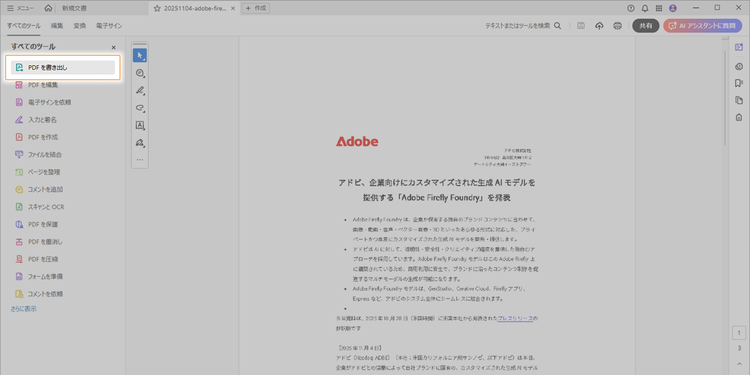Image resolution: width=750 pixels, height=375 pixels.
Task: Click the 作成 create button
Action: [256, 8]
